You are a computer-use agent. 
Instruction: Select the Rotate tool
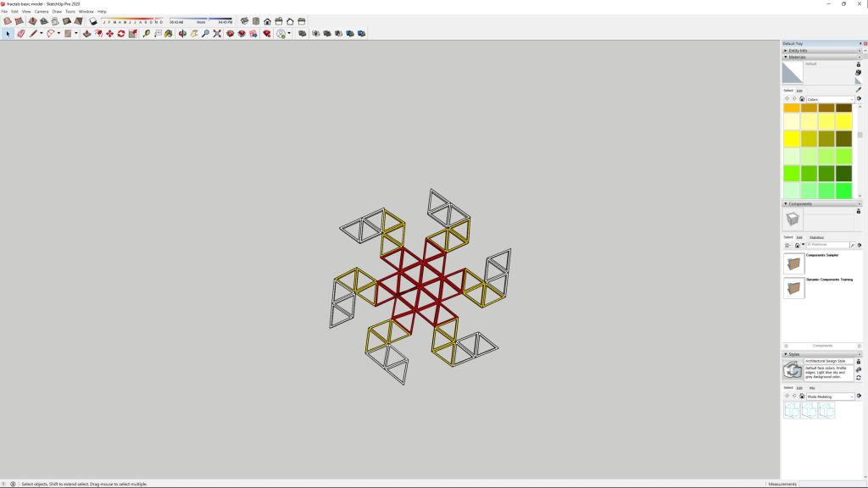121,34
